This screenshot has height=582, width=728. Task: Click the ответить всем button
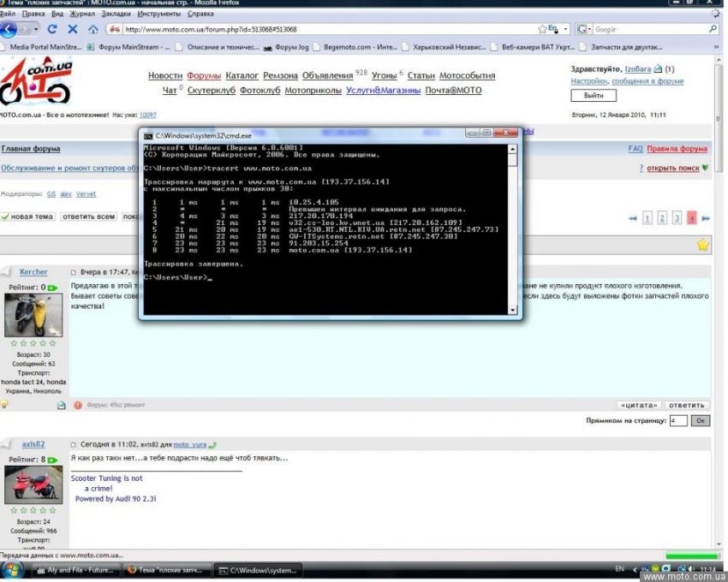[x=88, y=217]
